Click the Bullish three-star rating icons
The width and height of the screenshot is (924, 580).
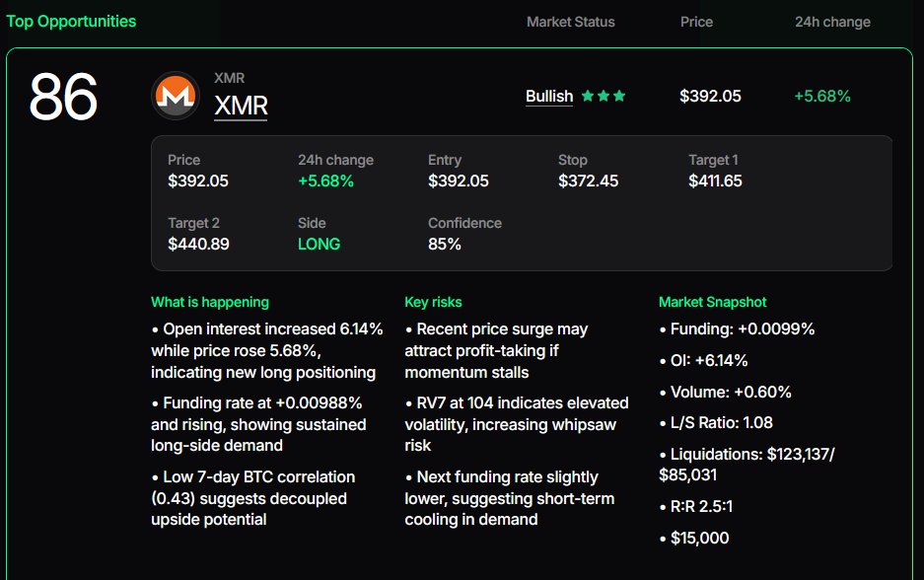(604, 97)
